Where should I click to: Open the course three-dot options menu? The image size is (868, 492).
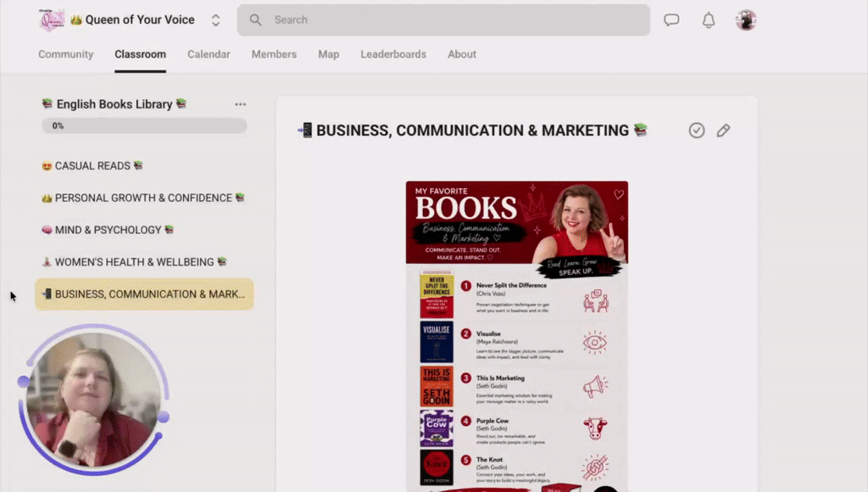tap(240, 104)
